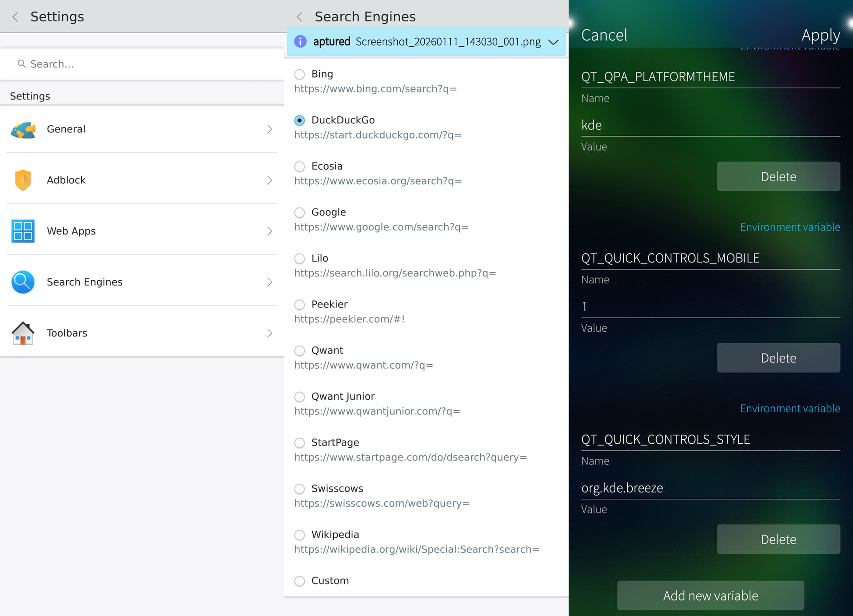The image size is (853, 616).
Task: Click the back arrow beside Settings title
Action: pyautogui.click(x=16, y=17)
